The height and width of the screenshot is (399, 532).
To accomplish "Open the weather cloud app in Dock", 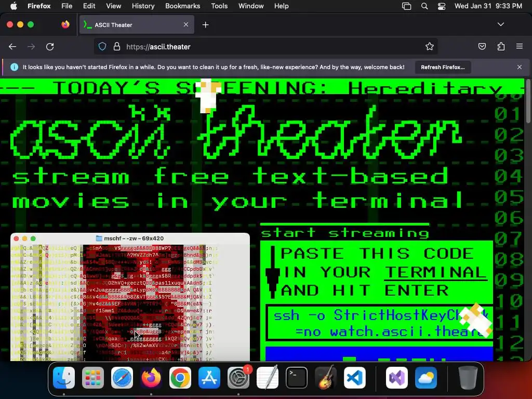I will pyautogui.click(x=426, y=378).
